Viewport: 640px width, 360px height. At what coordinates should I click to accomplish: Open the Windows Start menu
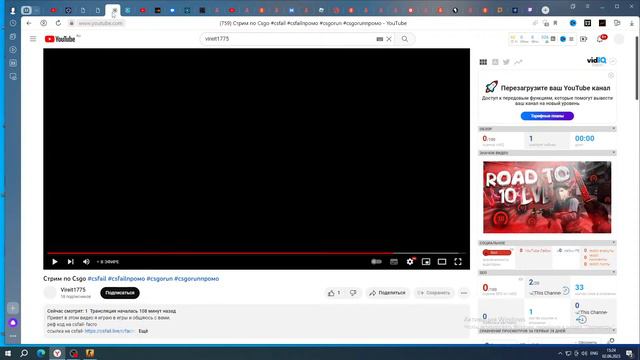tap(8, 353)
